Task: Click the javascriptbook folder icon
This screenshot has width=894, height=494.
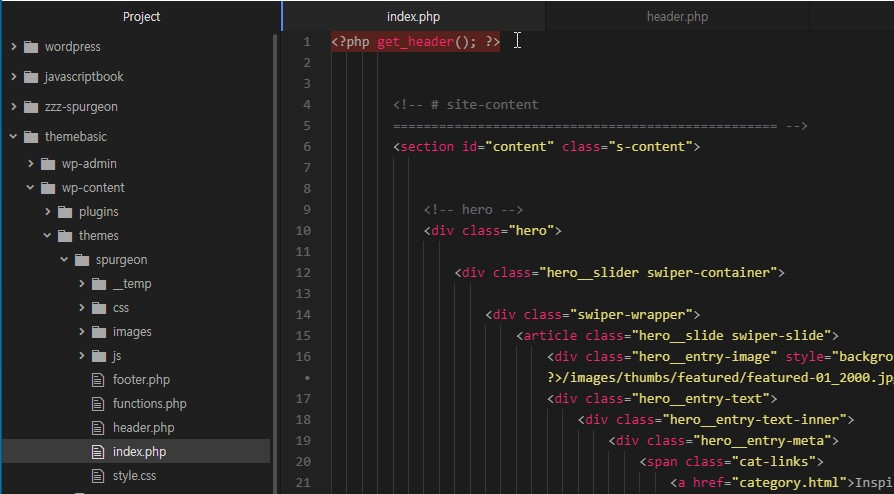Action: click(31, 76)
